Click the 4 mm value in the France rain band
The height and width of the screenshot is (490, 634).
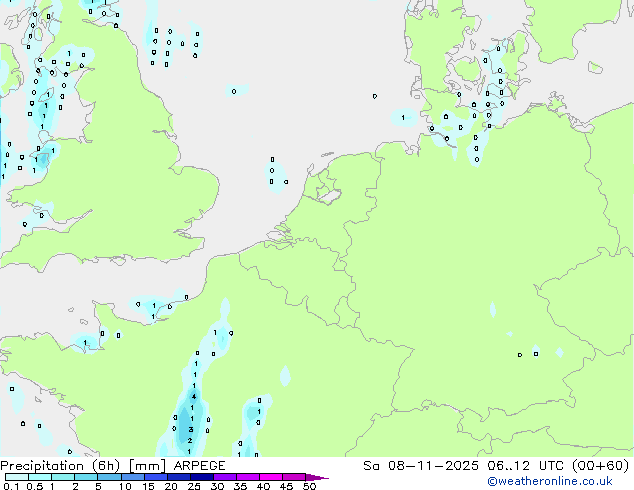pyautogui.click(x=194, y=396)
